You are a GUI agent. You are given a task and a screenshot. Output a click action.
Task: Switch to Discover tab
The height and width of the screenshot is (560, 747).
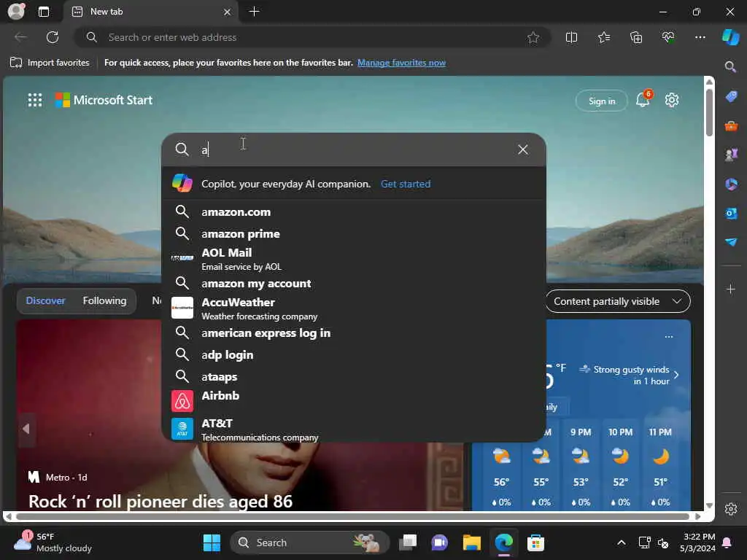pyautogui.click(x=46, y=301)
